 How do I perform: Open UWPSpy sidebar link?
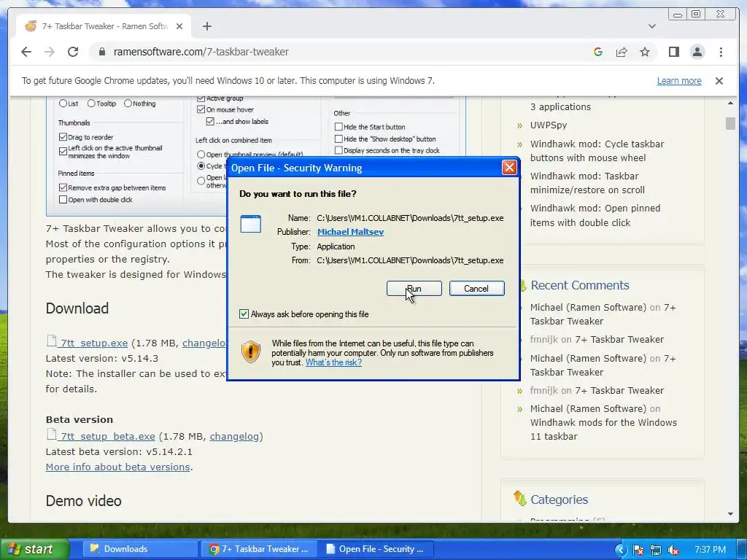click(x=549, y=125)
